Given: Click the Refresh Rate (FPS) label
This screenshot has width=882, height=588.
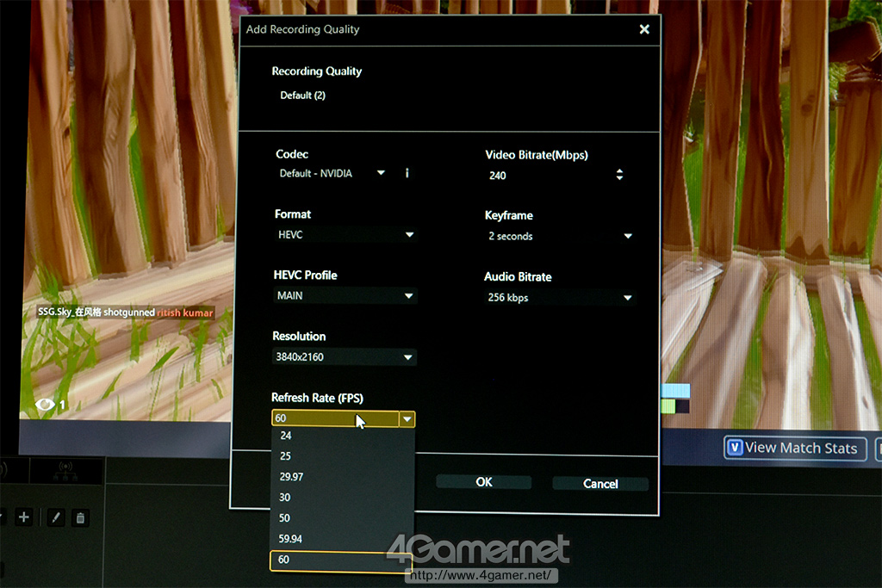Looking at the screenshot, I should click(x=317, y=398).
